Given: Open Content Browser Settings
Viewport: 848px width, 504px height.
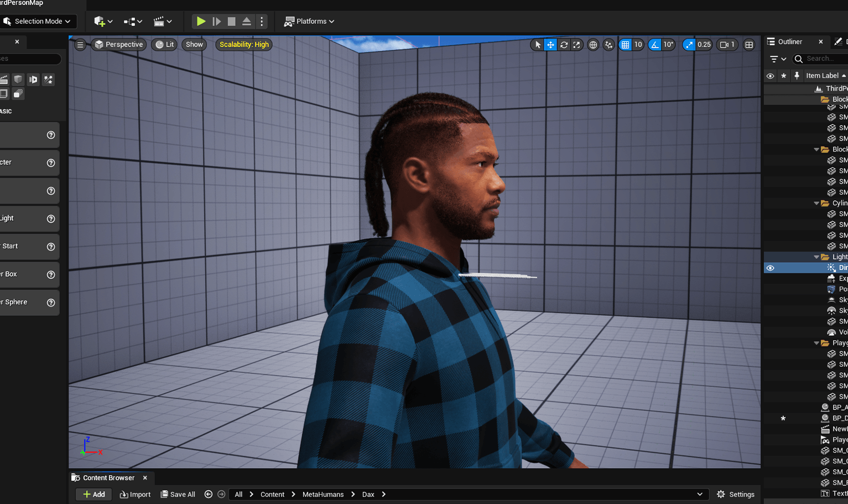Looking at the screenshot, I should [736, 495].
